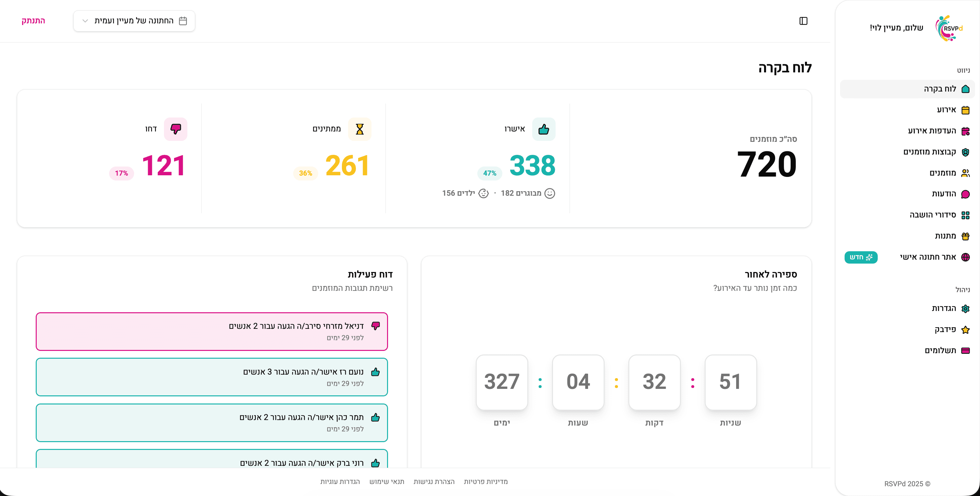Image resolution: width=980 pixels, height=496 pixels.
Task: Open the event selector dropdown
Action: 134,21
